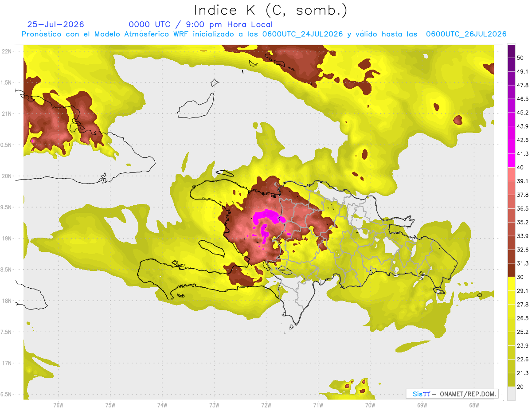Click the "41.3" value on the color scale
The width and height of the screenshot is (532, 411).
click(523, 154)
